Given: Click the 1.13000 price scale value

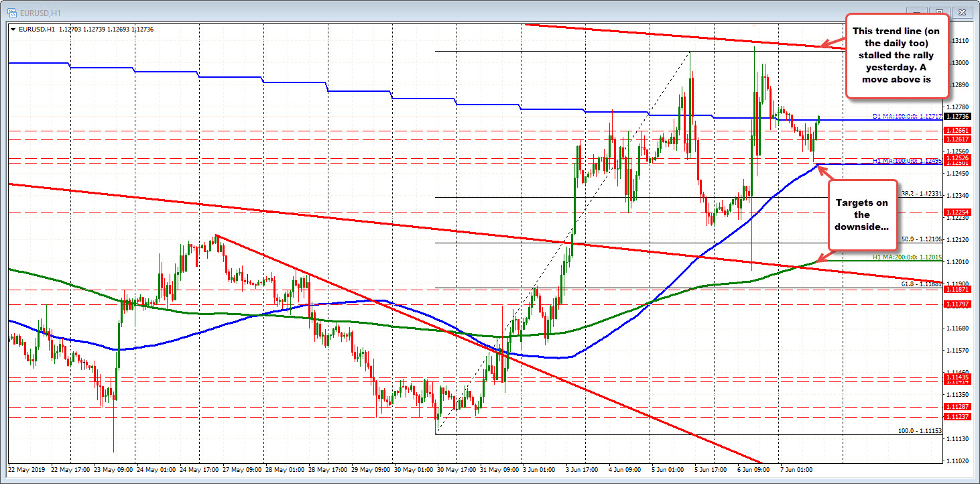Looking at the screenshot, I should [x=959, y=62].
